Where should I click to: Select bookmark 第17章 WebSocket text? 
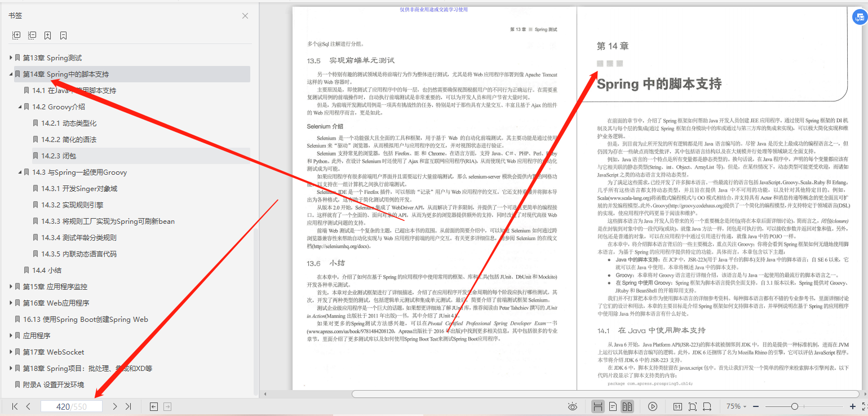pyautogui.click(x=54, y=352)
